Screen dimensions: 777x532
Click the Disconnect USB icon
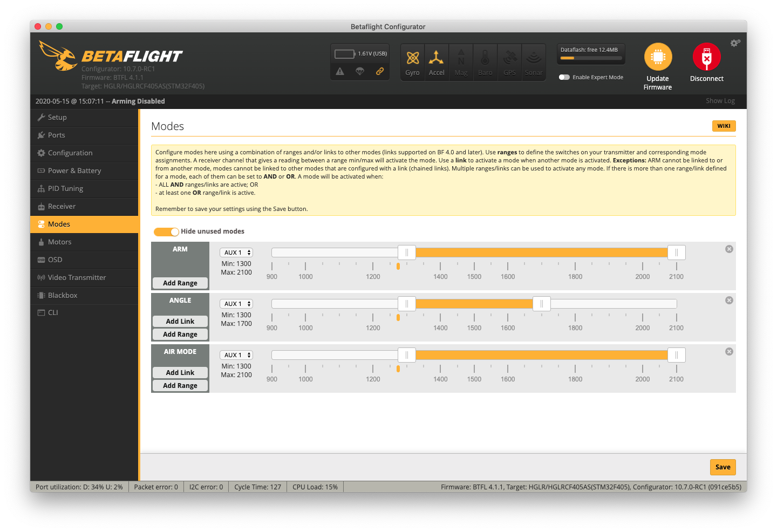707,57
